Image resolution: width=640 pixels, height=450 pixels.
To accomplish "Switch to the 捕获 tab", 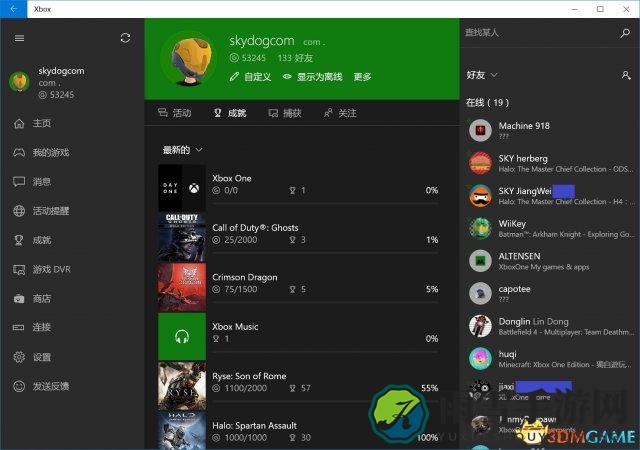I will pos(285,113).
